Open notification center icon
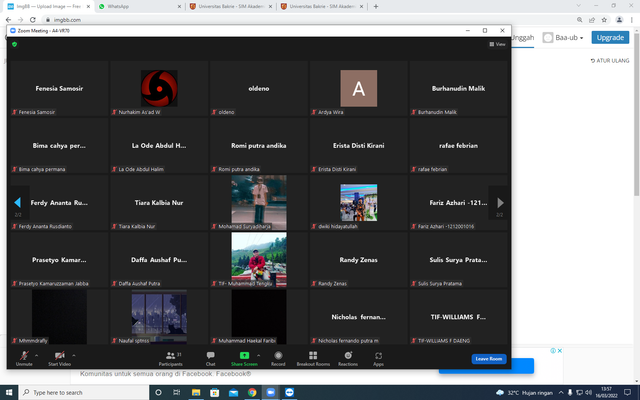 click(x=627, y=392)
